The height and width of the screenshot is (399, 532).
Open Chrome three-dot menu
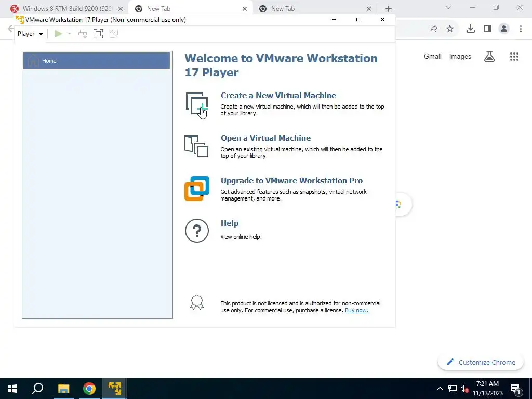point(521,29)
